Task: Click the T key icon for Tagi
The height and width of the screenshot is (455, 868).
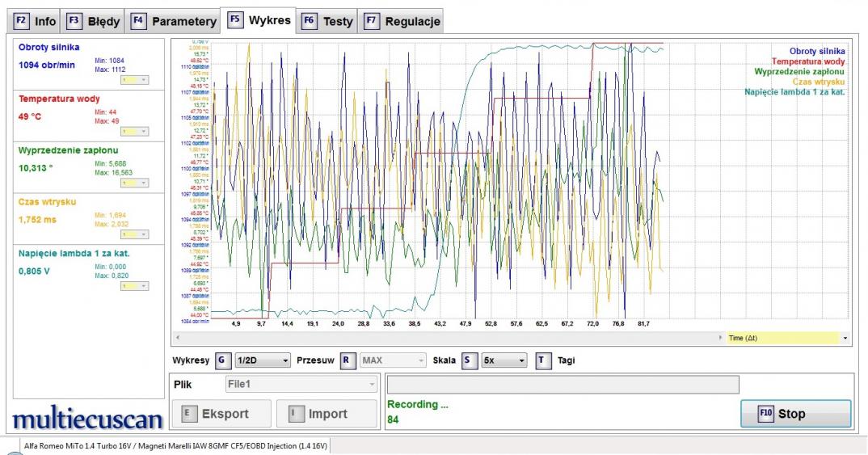Action: 543,360
